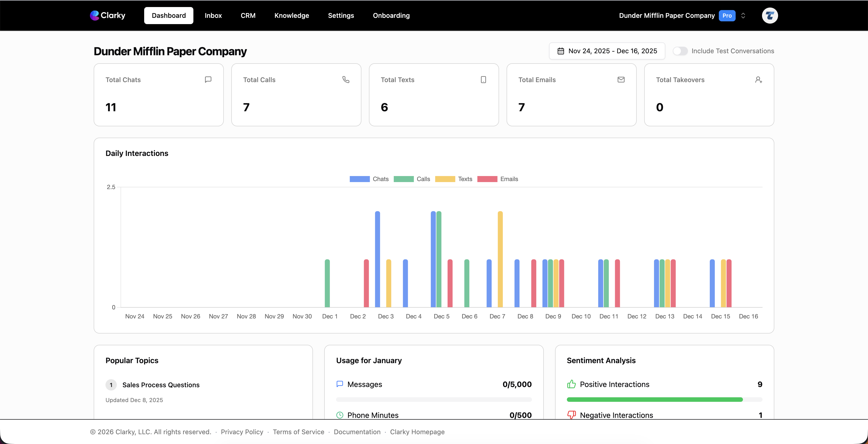Switch to the Inbox tab

pyautogui.click(x=213, y=16)
